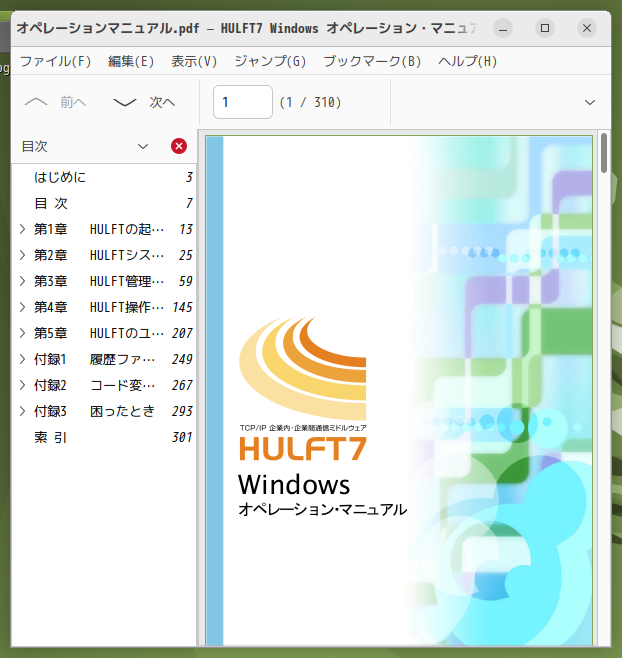Open ファイル(F) menu
This screenshot has width=622, height=658.
coord(55,61)
